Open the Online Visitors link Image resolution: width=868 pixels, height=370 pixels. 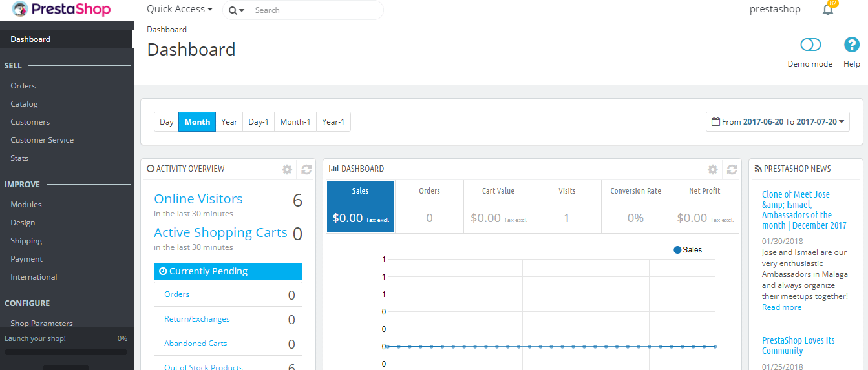pos(198,199)
